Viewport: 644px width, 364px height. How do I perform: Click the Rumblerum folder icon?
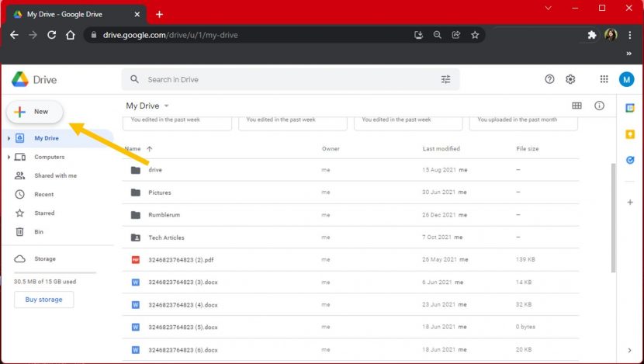coord(136,215)
